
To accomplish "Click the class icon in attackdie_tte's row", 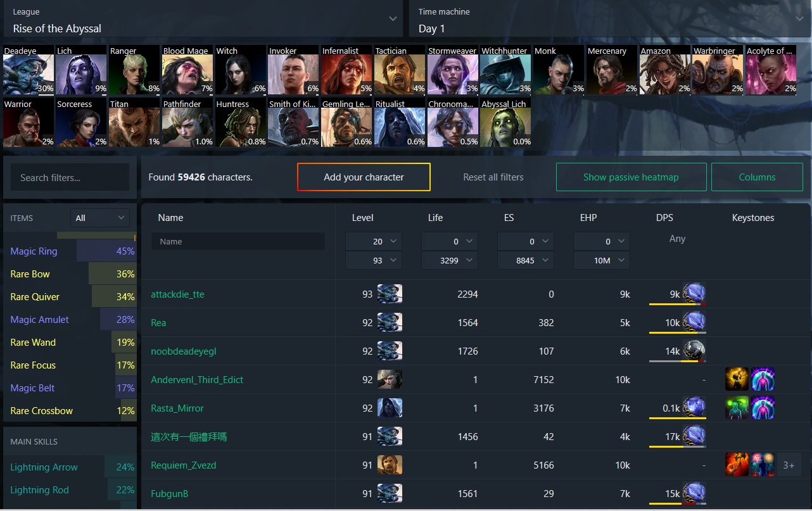I will pyautogui.click(x=390, y=294).
